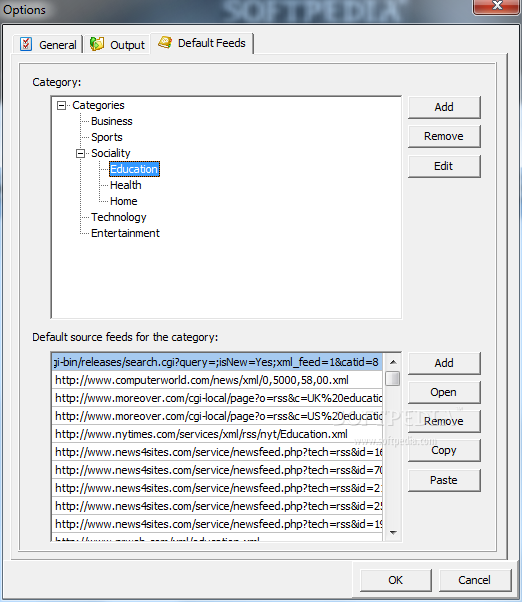Image resolution: width=522 pixels, height=602 pixels.
Task: Click the feed list scroll up arrow
Action: click(x=393, y=362)
